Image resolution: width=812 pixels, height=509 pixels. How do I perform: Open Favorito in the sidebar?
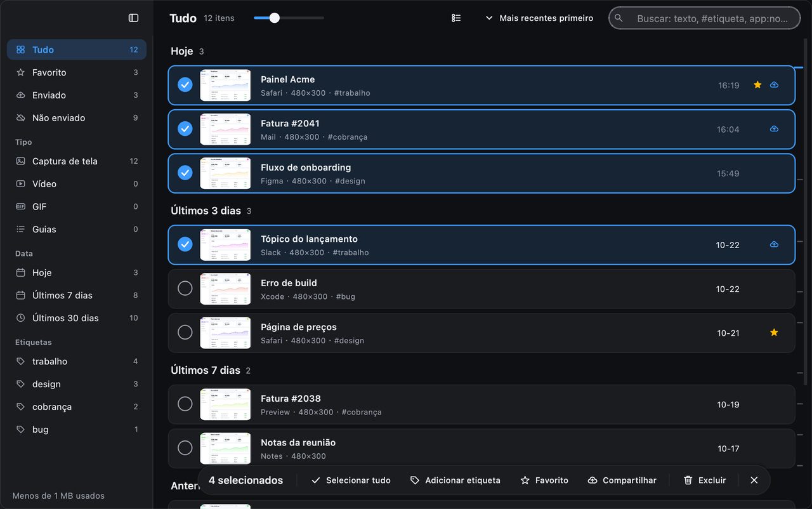[x=77, y=72]
